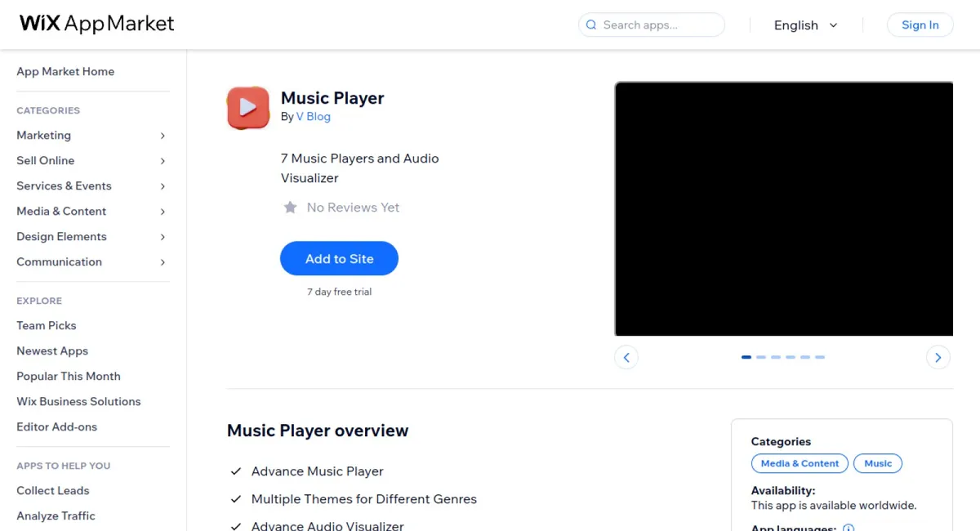Screen dimensions: 980x531
Task: Select the Music category tag
Action: (878, 463)
